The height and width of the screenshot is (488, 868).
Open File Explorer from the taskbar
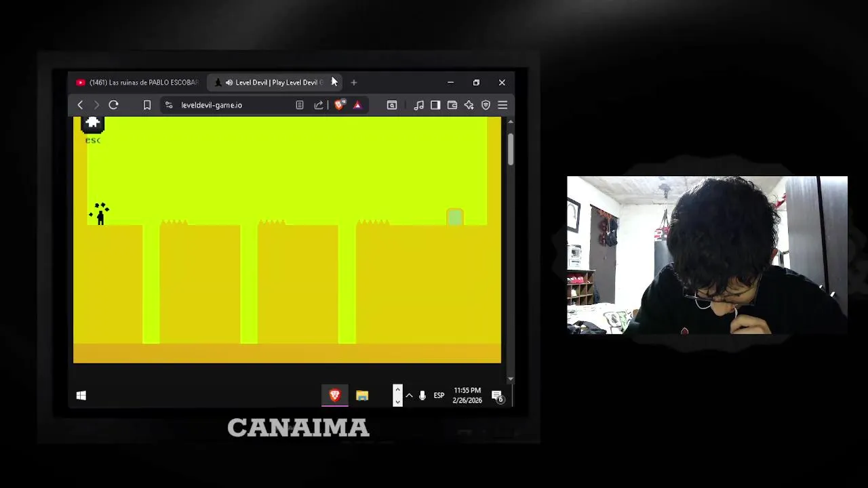pyautogui.click(x=362, y=395)
